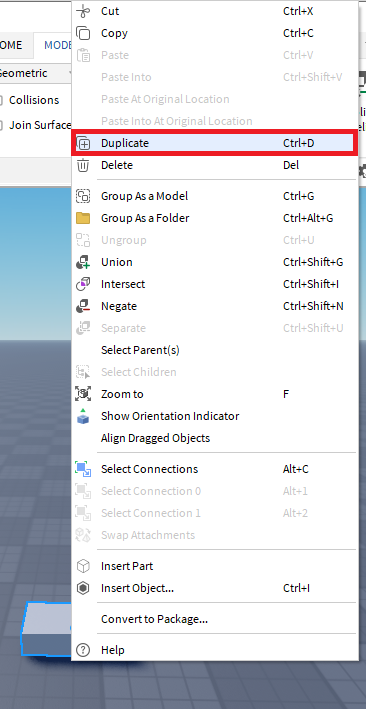Click the Alt+C shortcut text
The height and width of the screenshot is (709, 366).
(x=296, y=469)
